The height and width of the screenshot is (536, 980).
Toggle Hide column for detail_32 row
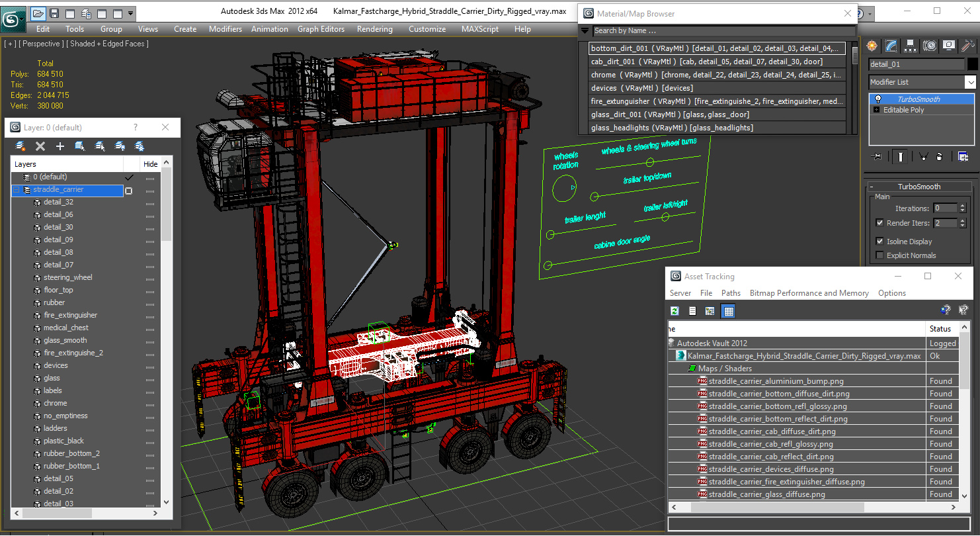click(x=150, y=203)
